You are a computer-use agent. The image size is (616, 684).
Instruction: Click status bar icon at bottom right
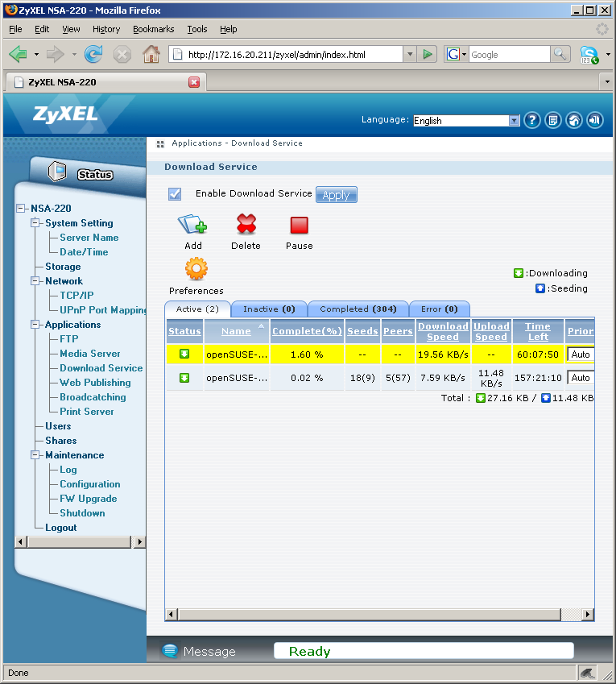pyautogui.click(x=587, y=673)
